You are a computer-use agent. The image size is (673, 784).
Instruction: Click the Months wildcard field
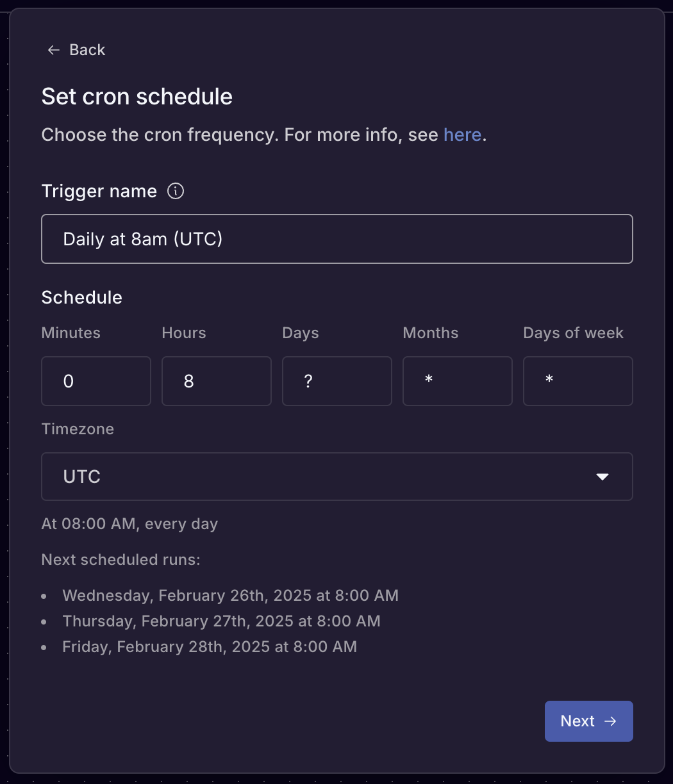457,380
